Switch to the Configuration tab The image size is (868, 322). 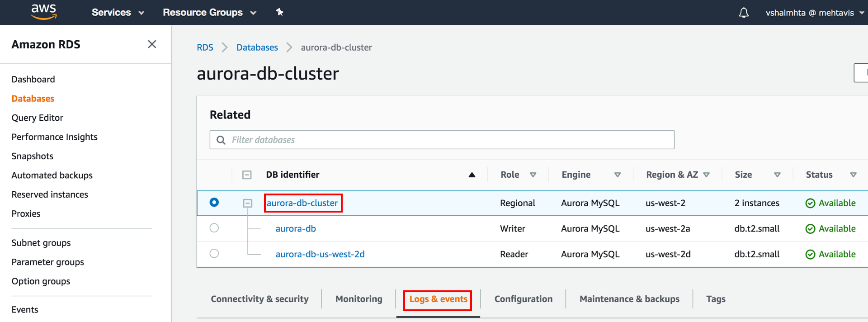[524, 299]
